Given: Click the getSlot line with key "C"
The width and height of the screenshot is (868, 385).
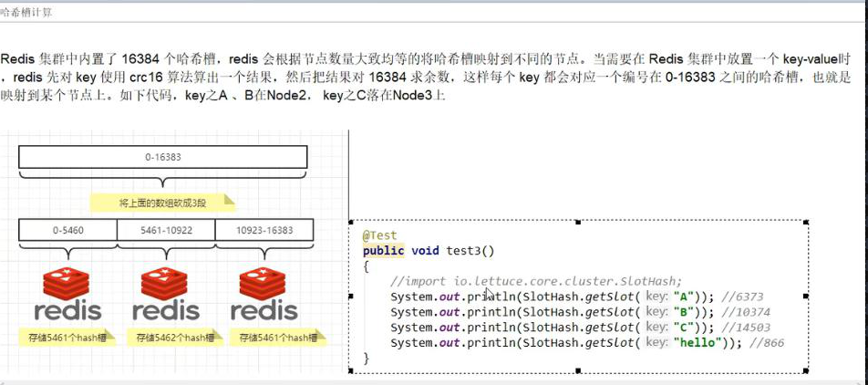Looking at the screenshot, I should pyautogui.click(x=580, y=328).
